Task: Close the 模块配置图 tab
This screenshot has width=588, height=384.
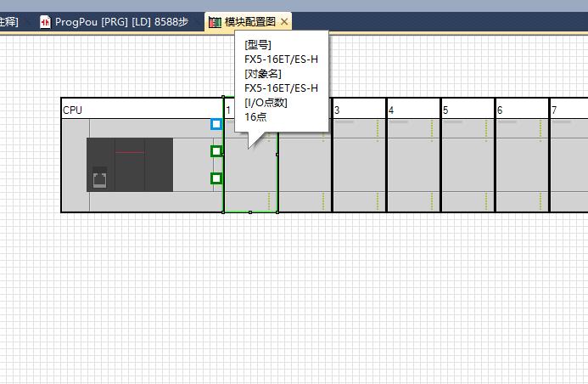Action: [284, 22]
